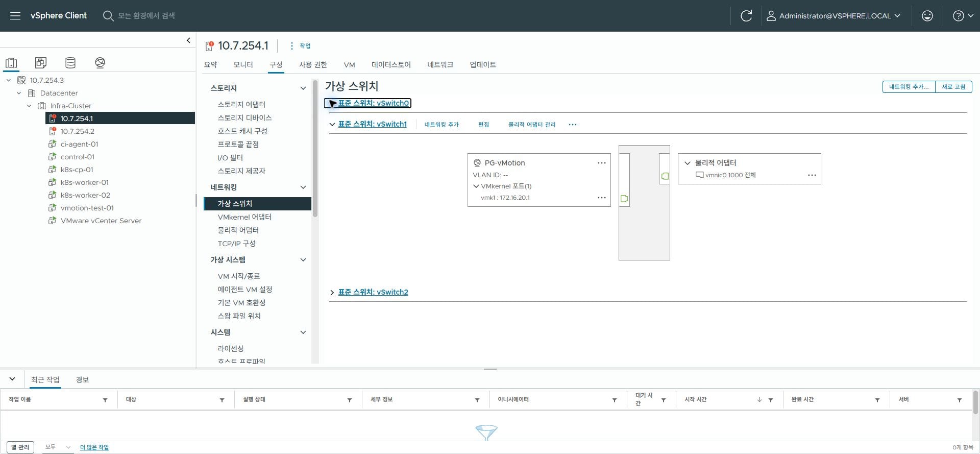980x454 pixels.
Task: Open the 작업 actions menu for host
Action: (x=300, y=46)
